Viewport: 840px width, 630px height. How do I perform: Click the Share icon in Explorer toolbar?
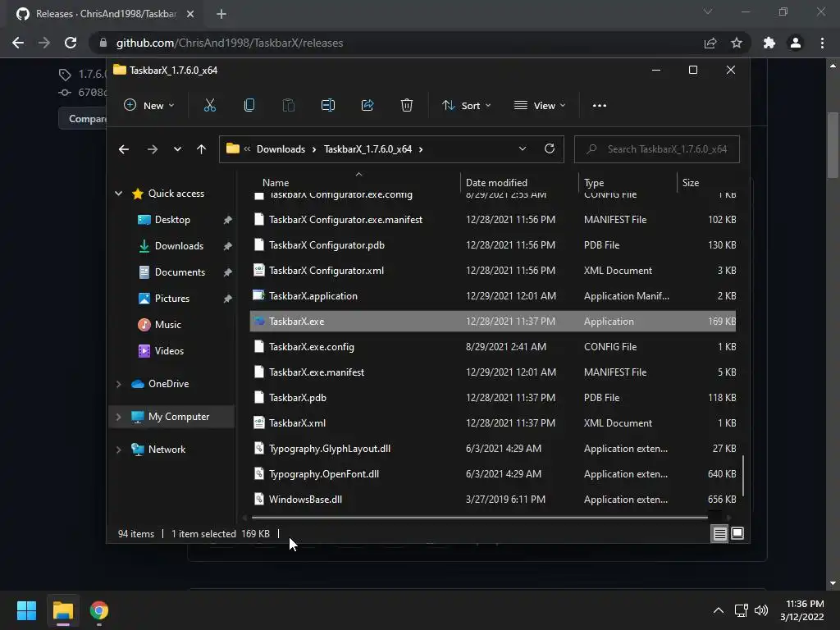367,106
